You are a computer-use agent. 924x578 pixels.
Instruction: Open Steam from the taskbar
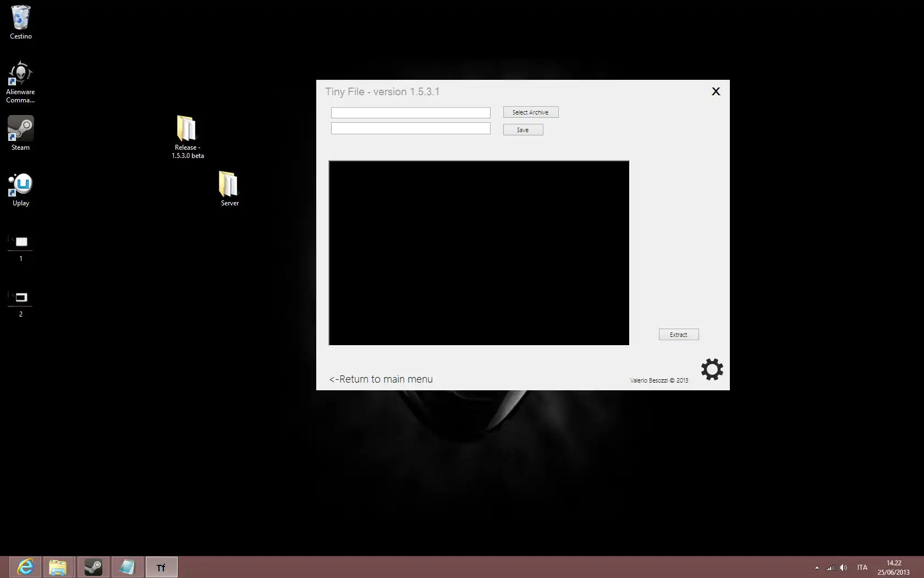tap(93, 567)
